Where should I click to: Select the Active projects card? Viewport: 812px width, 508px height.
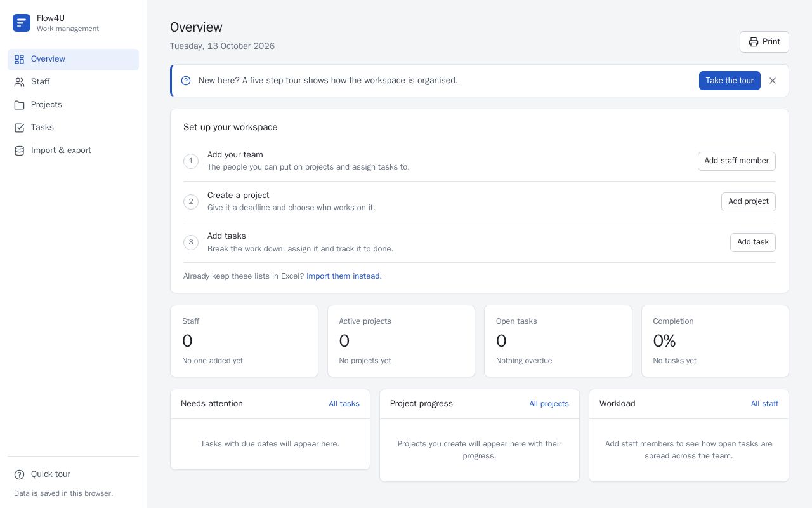pos(401,341)
